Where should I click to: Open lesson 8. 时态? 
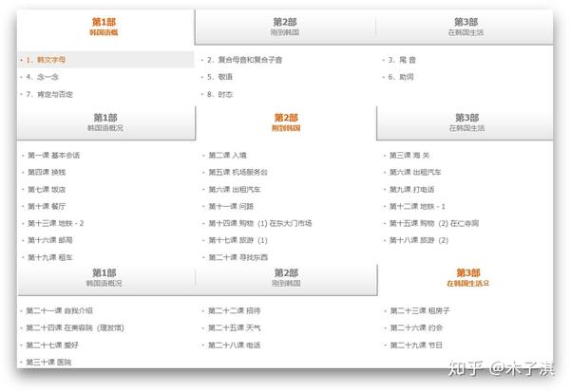pos(219,95)
